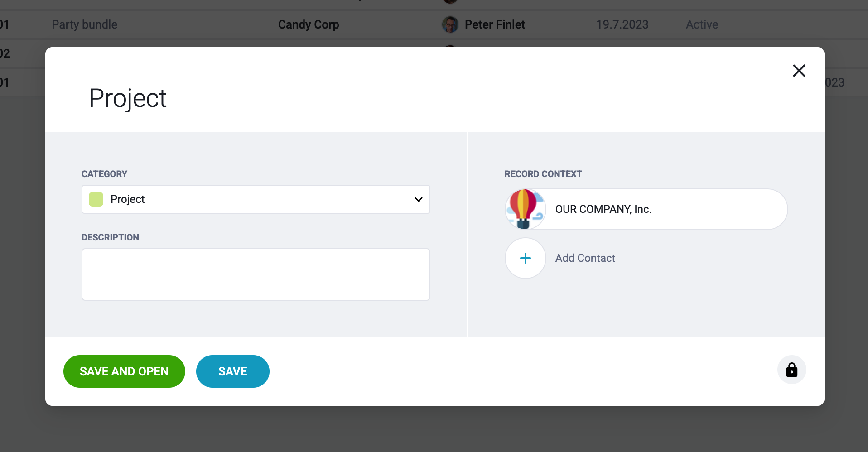The width and height of the screenshot is (868, 452).
Task: Click the Add Contact link
Action: point(585,258)
